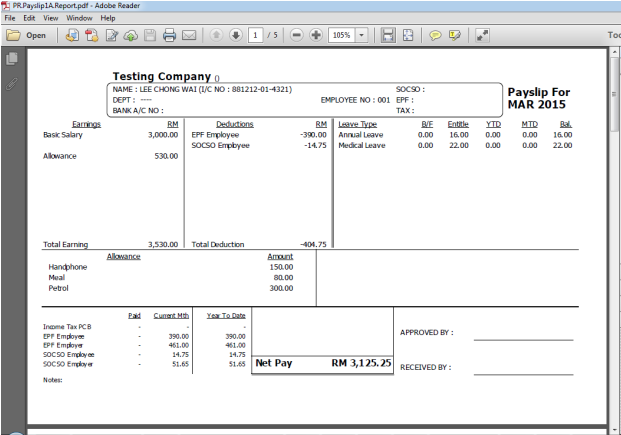Click the 105% zoom value field

click(x=341, y=35)
